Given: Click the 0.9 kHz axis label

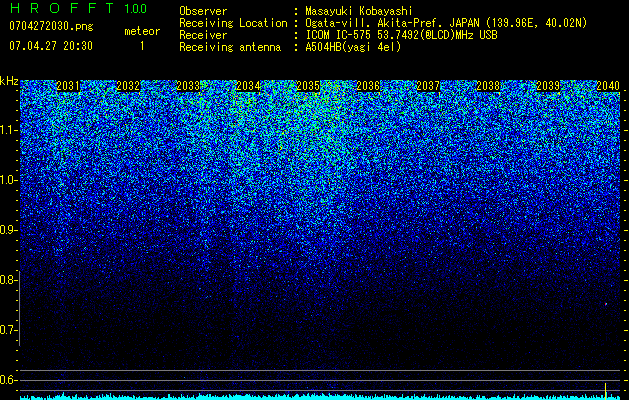Looking at the screenshot, I should [x=8, y=230].
